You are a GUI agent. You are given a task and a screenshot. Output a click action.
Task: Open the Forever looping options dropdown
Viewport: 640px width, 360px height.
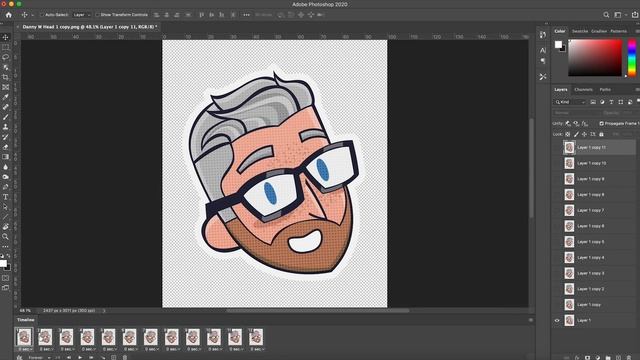[x=39, y=358]
